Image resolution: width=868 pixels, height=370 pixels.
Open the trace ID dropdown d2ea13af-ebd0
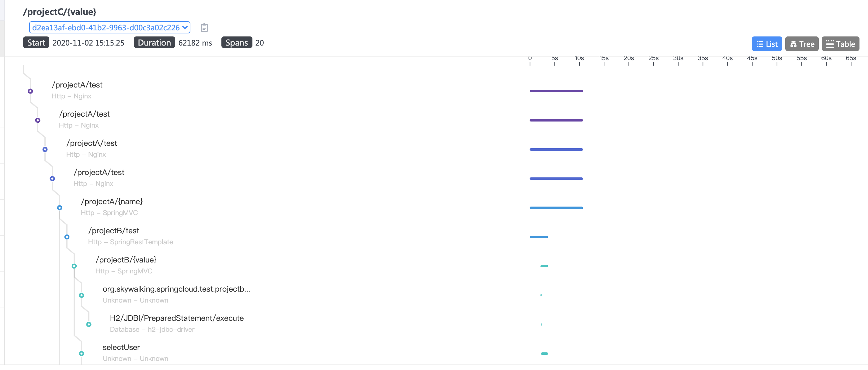click(109, 28)
